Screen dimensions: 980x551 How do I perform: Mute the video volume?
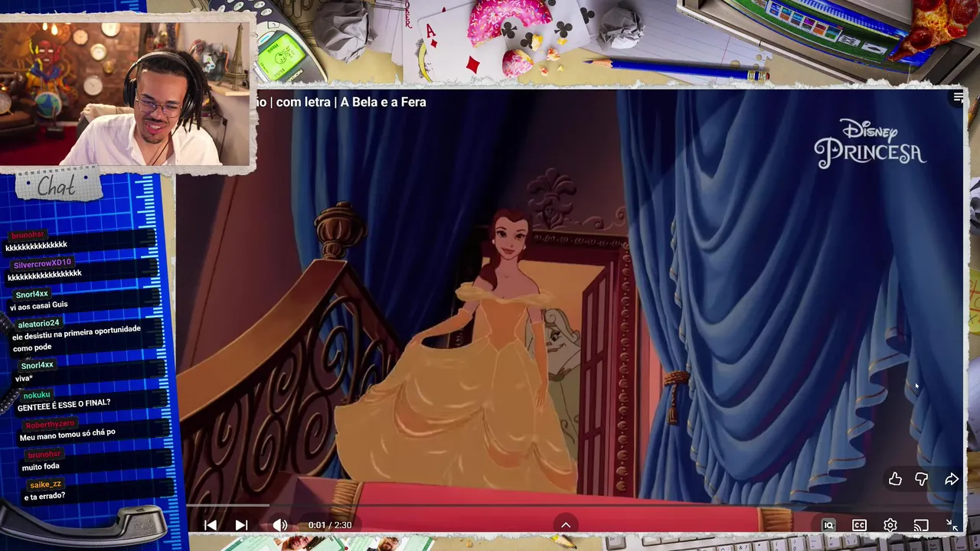click(280, 525)
